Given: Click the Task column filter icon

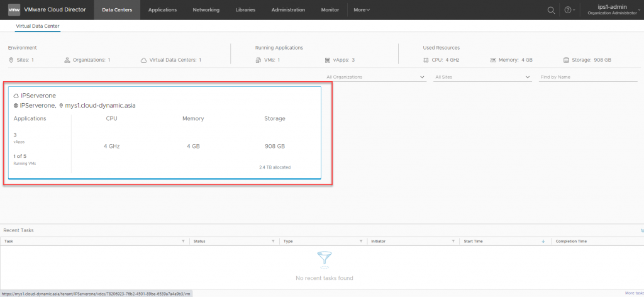Looking at the screenshot, I should coord(183,241).
